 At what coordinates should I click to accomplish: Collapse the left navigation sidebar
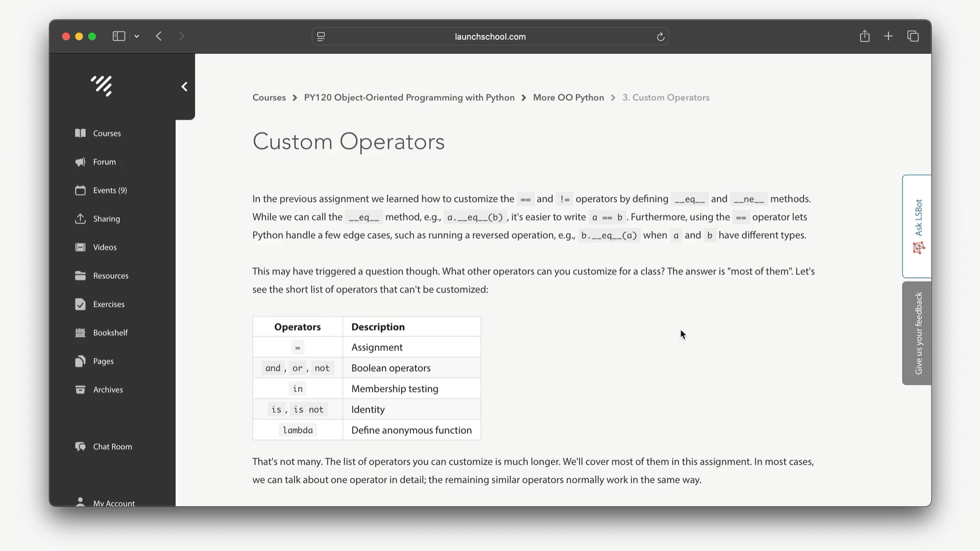click(x=184, y=87)
